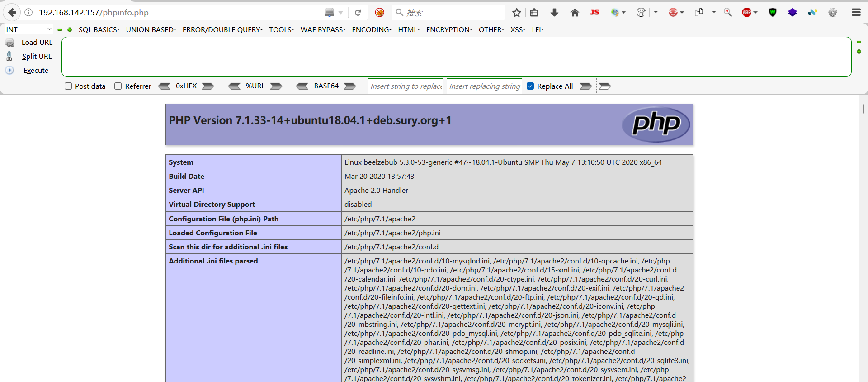This screenshot has height=382, width=868.
Task: Click the purple layered extension icon
Action: point(793,13)
